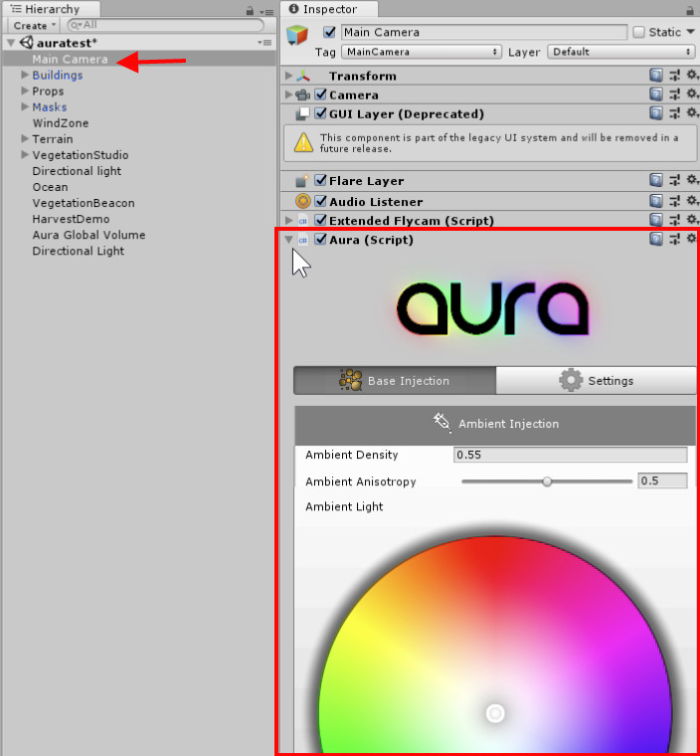Toggle the Hierarchy panel lock icon
Image resolution: width=700 pixels, height=756 pixels.
click(250, 11)
